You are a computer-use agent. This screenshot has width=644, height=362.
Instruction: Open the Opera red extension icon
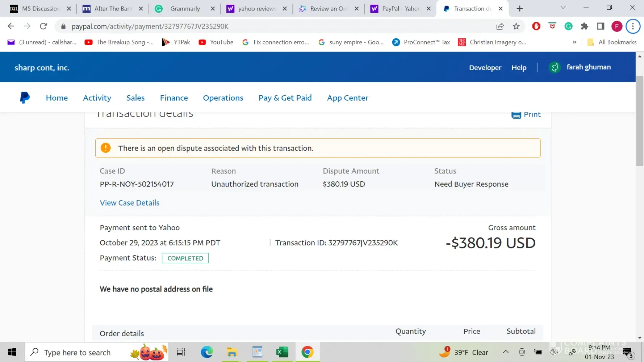tap(536, 26)
